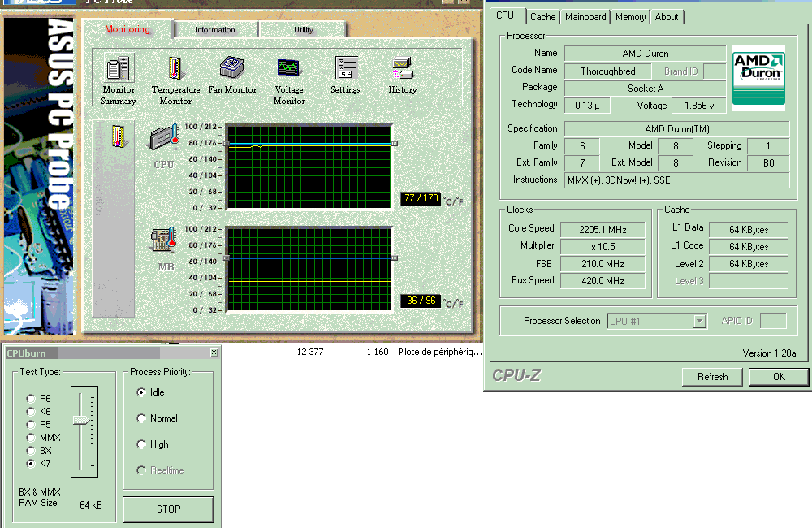
Task: Close the CPUburn window
Action: pyautogui.click(x=214, y=353)
